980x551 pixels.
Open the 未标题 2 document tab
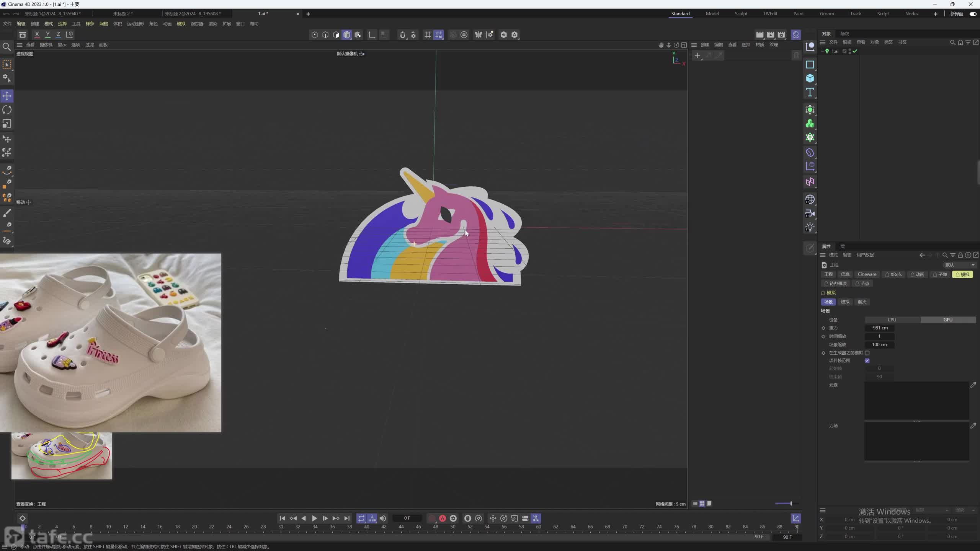pyautogui.click(x=123, y=14)
